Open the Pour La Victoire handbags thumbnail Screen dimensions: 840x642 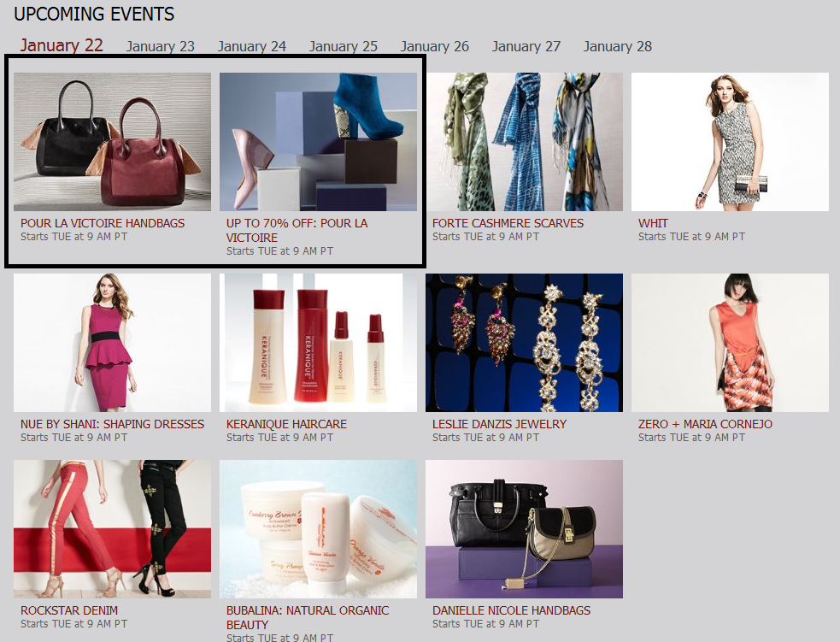(x=113, y=141)
